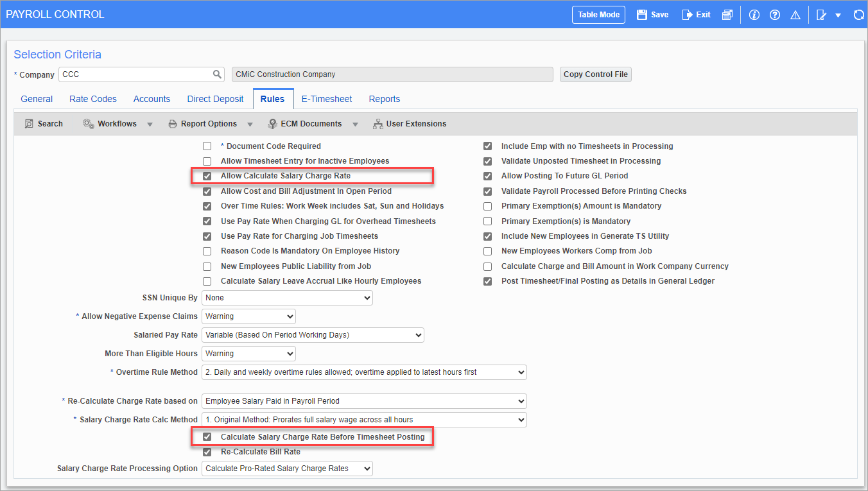Open the Overtime Rule Method dropdown
The height and width of the screenshot is (491, 868).
[364, 372]
